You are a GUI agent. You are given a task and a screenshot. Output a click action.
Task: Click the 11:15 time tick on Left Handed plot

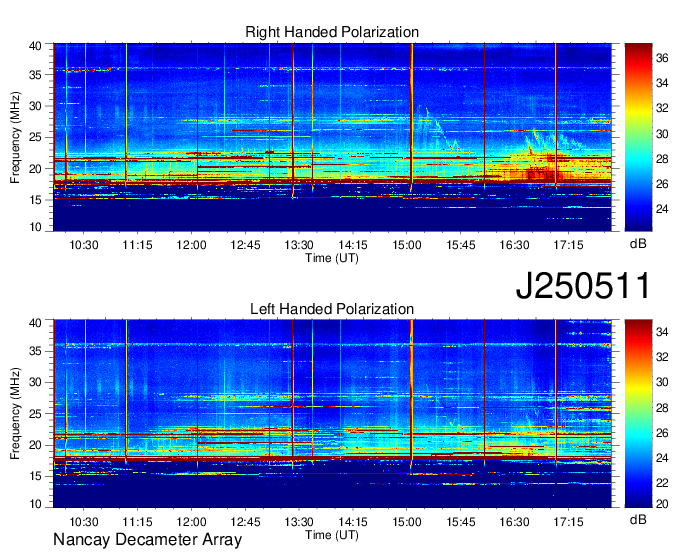click(137, 522)
